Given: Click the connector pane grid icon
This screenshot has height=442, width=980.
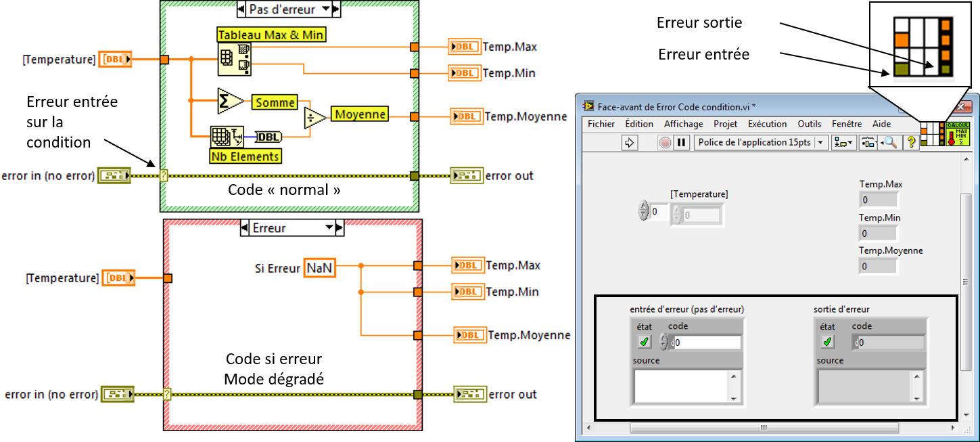Looking at the screenshot, I should click(932, 134).
